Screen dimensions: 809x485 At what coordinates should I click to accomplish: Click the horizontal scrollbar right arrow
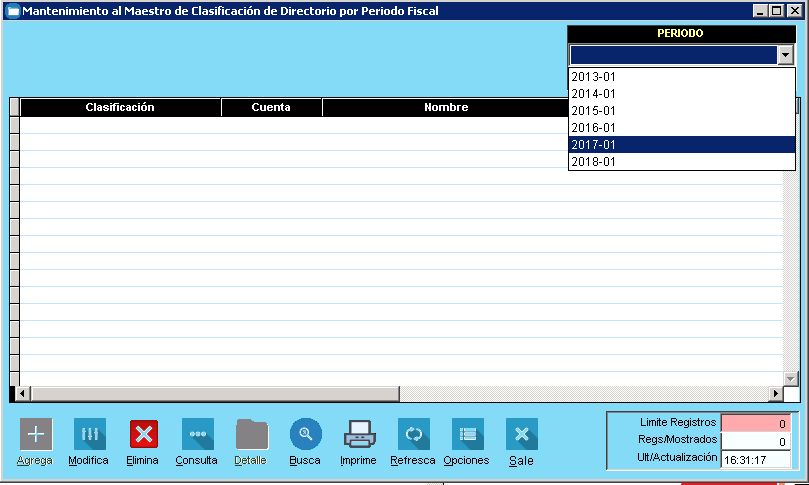coord(774,394)
